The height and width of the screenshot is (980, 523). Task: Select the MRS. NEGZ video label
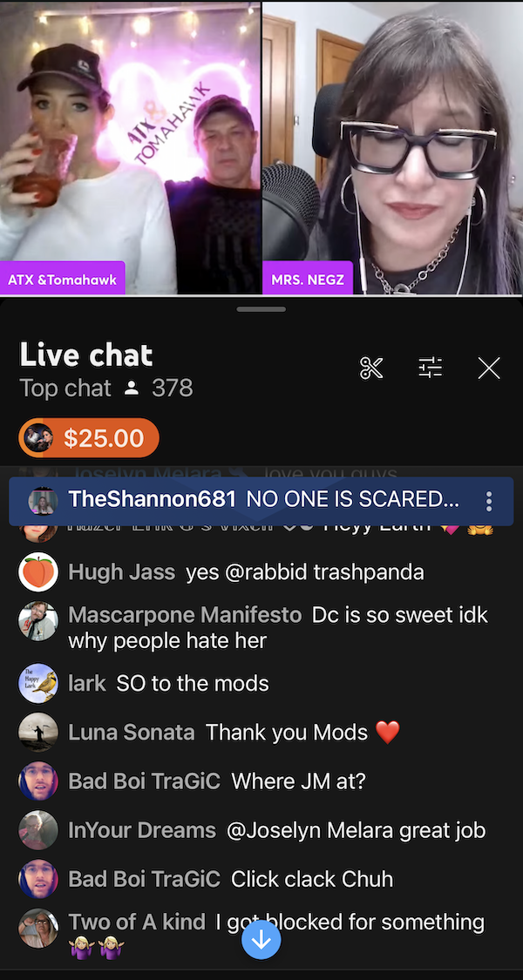tap(307, 278)
